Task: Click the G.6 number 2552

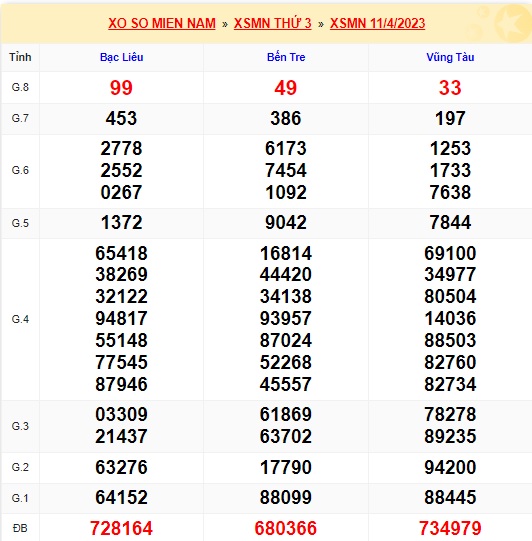Action: (x=121, y=170)
